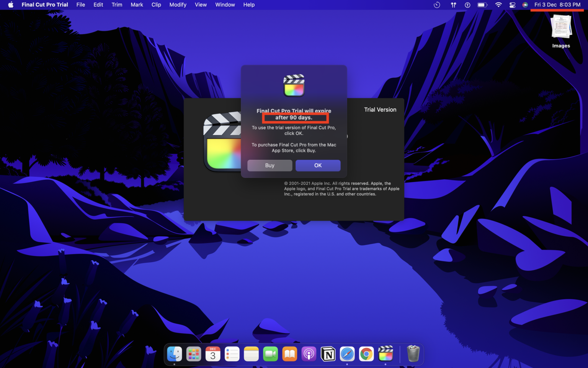Screen dimensions: 588x368
Task: Click OK to use the trial version
Action: click(318, 165)
